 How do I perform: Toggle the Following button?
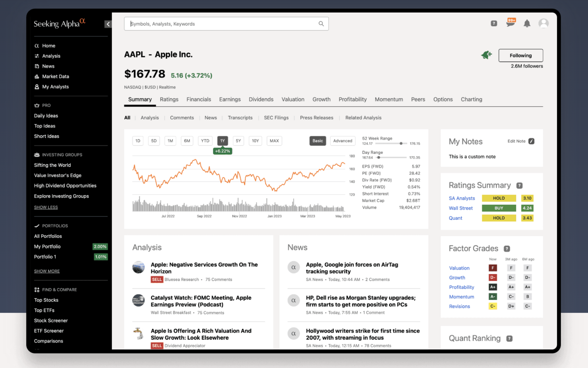[x=520, y=55]
